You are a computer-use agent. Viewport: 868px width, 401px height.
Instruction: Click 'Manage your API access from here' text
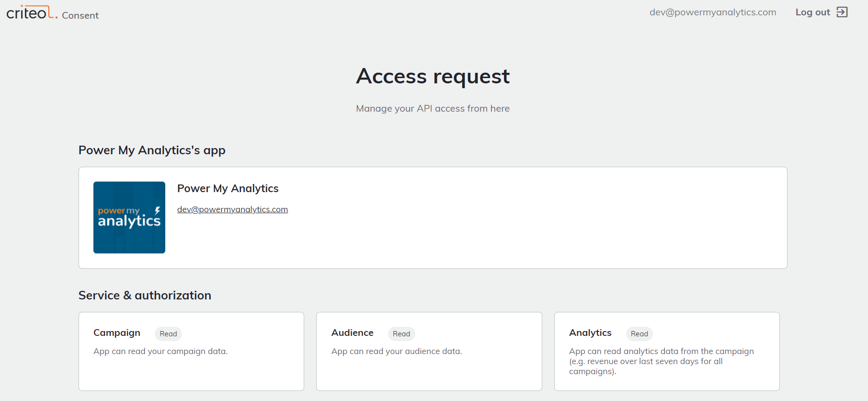(433, 109)
